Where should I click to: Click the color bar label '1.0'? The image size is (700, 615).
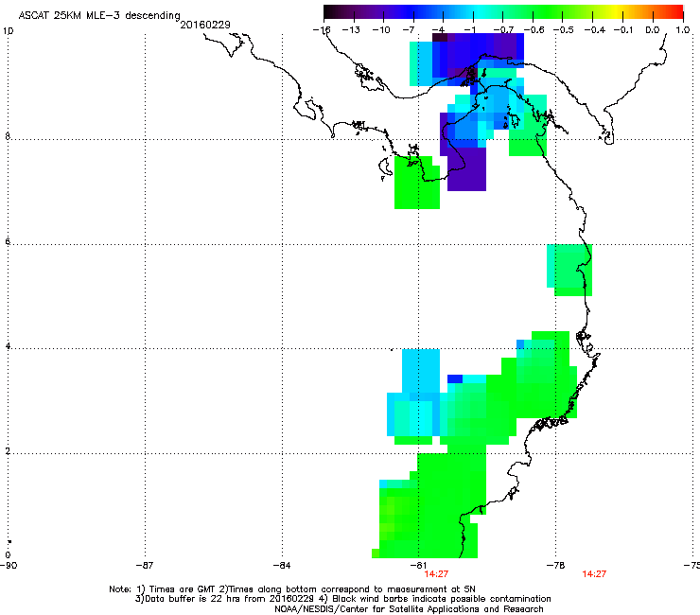point(683,30)
